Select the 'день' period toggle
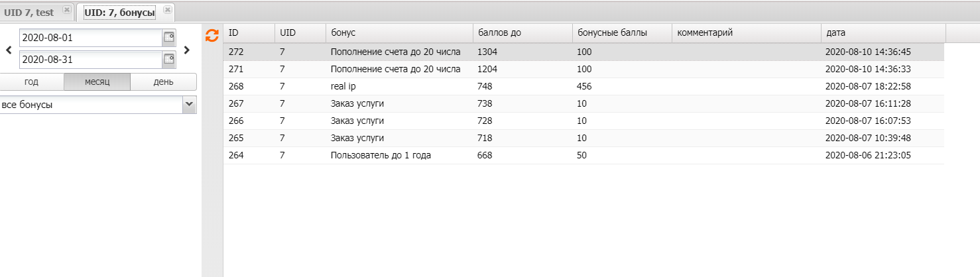This screenshot has height=277, width=980. coord(163,82)
